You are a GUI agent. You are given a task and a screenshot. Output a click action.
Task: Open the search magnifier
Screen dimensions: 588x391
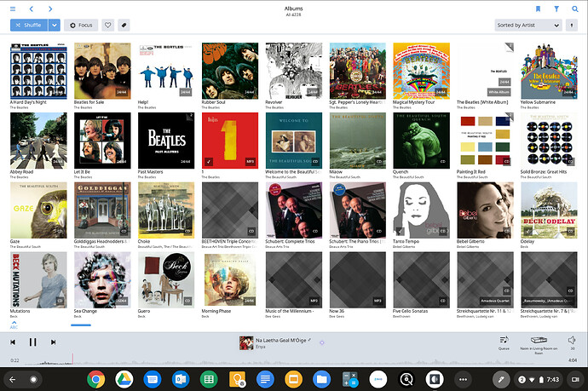point(575,9)
